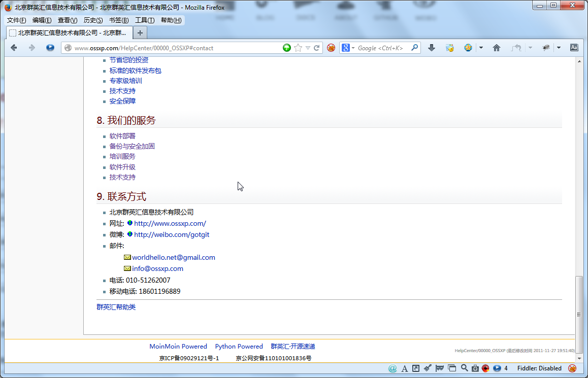The height and width of the screenshot is (378, 588).
Task: Click the red bird icon in status bar
Action: pos(485,368)
